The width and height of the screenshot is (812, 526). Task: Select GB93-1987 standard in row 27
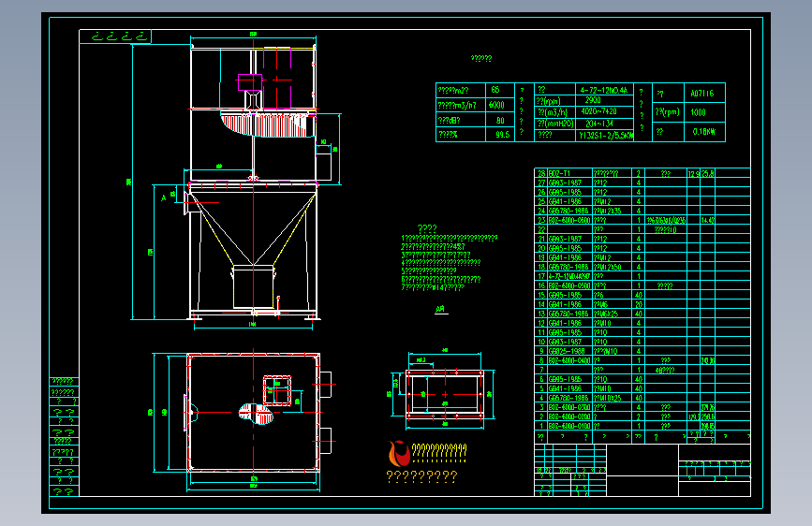(x=565, y=183)
